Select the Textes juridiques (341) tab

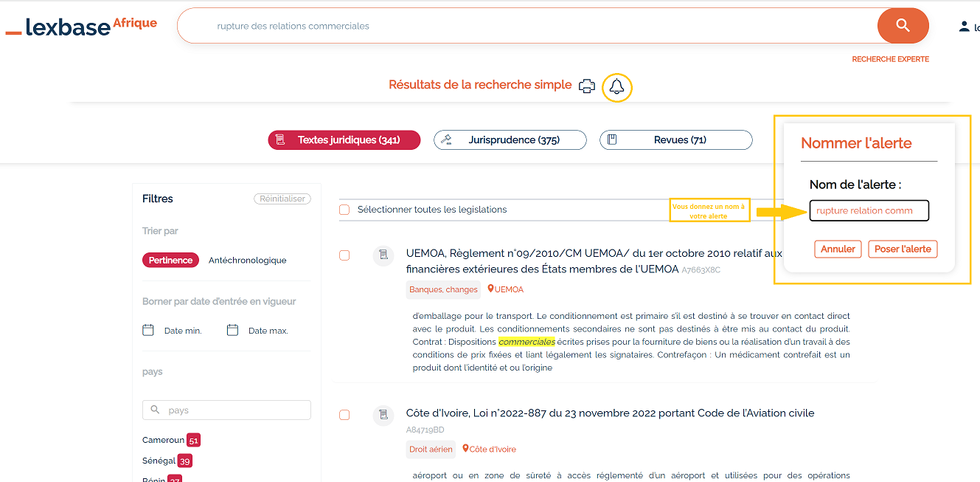(x=344, y=140)
